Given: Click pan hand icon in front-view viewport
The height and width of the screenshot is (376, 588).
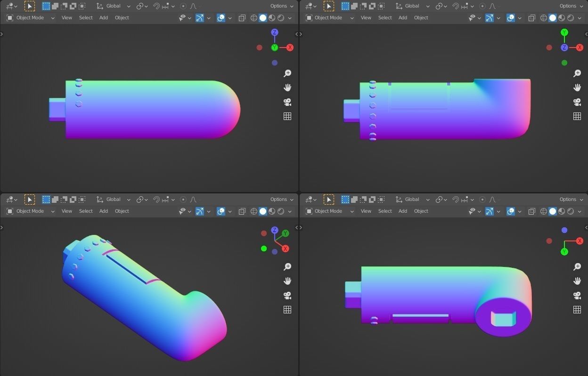Looking at the screenshot, I should pyautogui.click(x=287, y=88).
